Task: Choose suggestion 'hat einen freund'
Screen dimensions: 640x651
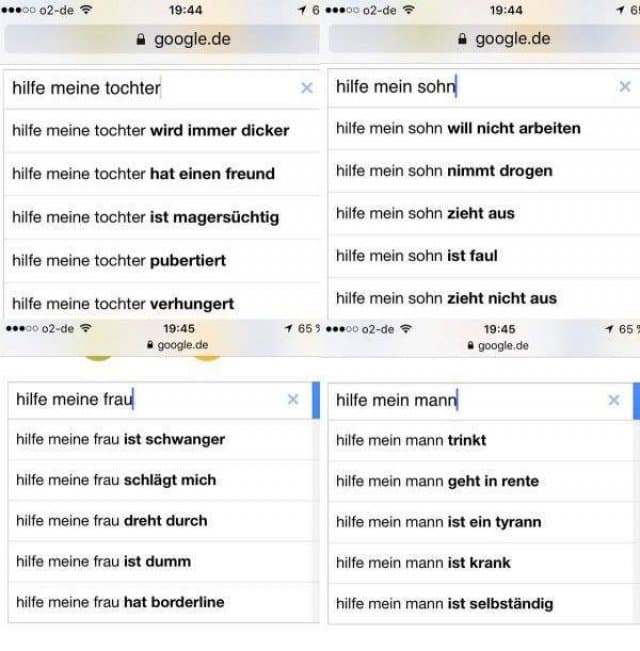Action: (x=162, y=174)
